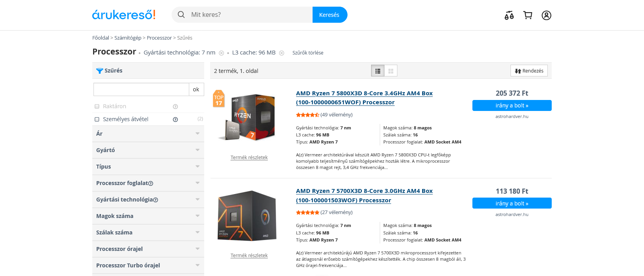
Task: Go to Számítógép breadcrumb
Action: click(128, 38)
